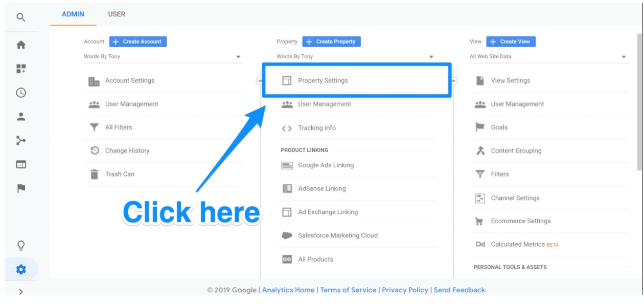This screenshot has height=304, width=644.
Task: Click the page vertical scrollbar
Action: (640, 102)
